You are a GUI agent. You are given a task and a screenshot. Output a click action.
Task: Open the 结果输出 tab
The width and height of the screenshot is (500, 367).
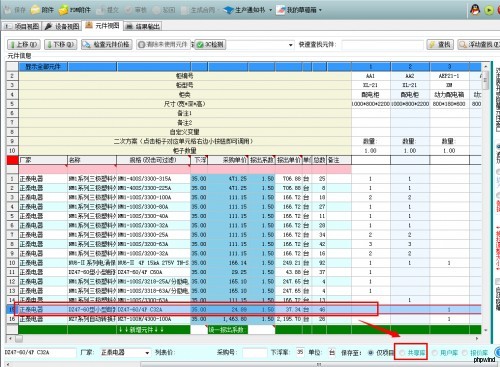pos(143,26)
